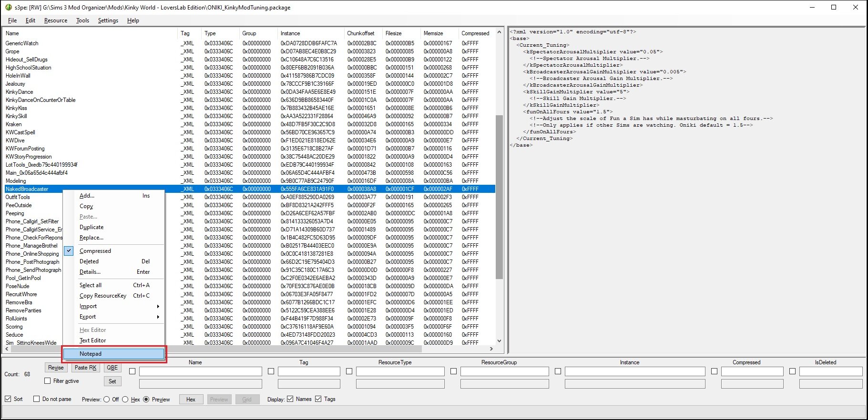Select Add... in the context menu
This screenshot has height=420, width=868.
[114, 196]
